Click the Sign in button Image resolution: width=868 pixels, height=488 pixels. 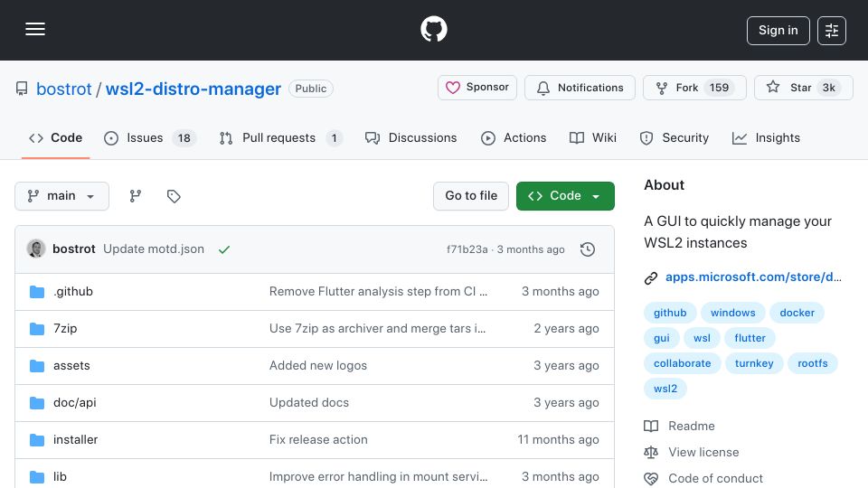click(x=778, y=31)
